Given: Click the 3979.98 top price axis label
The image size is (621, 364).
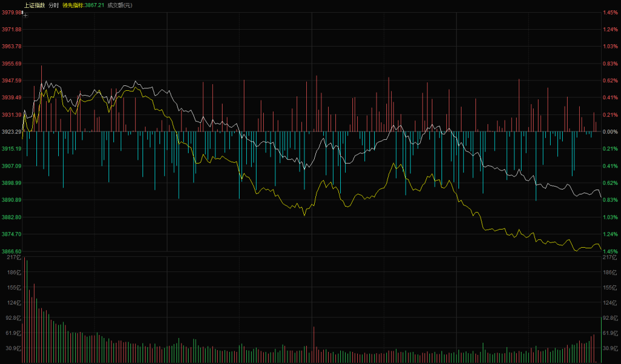Looking at the screenshot, I should click(11, 12).
